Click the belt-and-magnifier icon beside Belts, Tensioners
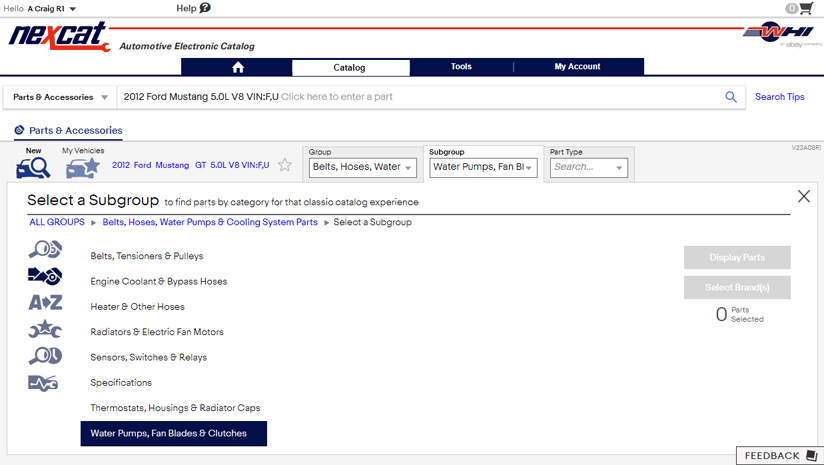The height and width of the screenshot is (465, 824). (45, 249)
